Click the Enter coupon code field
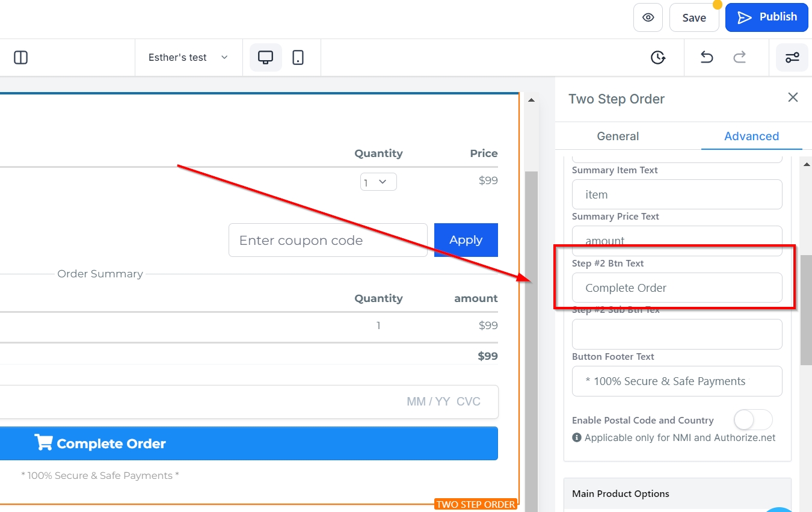Screen dimensions: 812x512 click(x=328, y=240)
